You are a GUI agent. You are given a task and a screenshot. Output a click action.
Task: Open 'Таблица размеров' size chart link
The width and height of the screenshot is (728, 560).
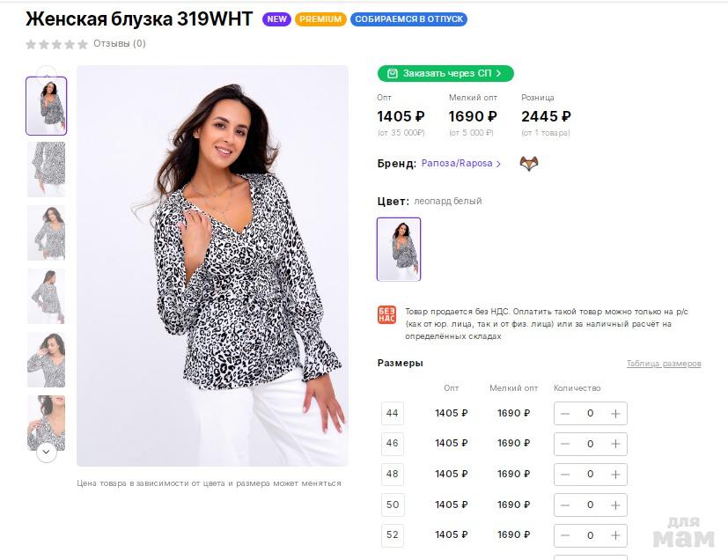pyautogui.click(x=664, y=364)
